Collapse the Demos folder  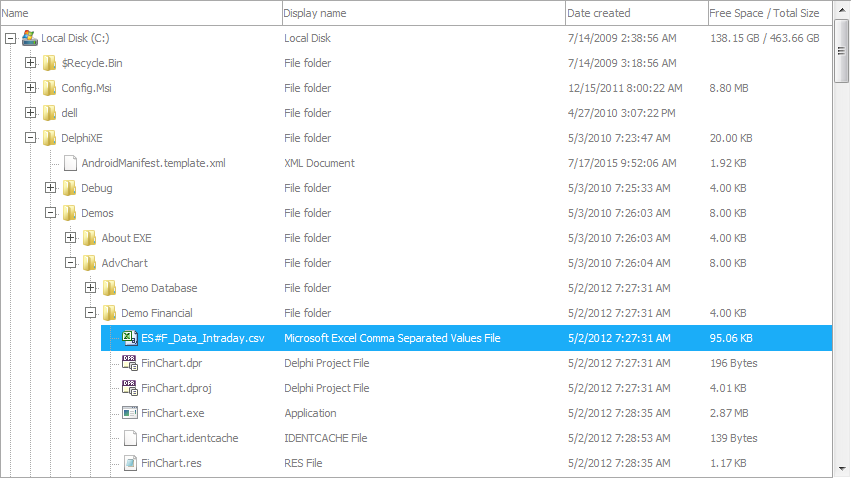[50, 213]
